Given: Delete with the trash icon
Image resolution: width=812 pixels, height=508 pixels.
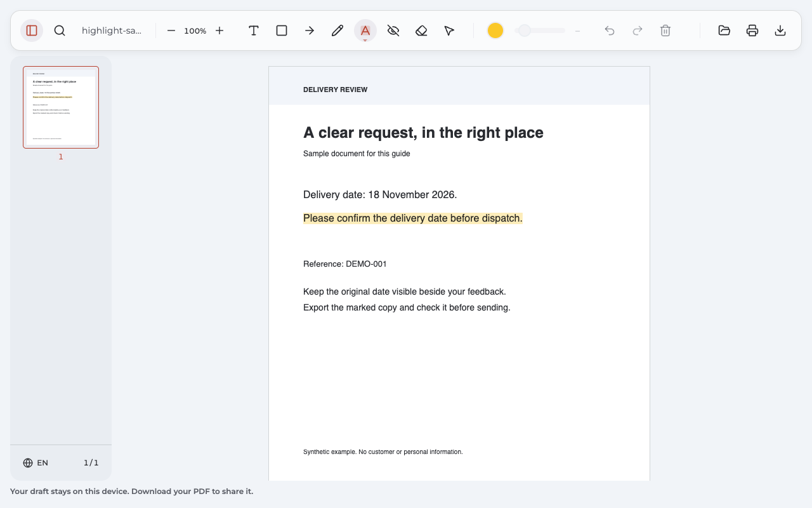Looking at the screenshot, I should (x=665, y=30).
